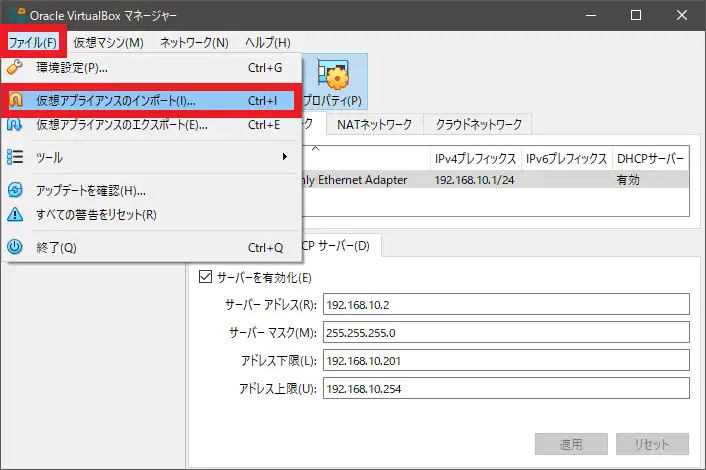The image size is (706, 470).
Task: Click the Check for Updates icon
Action: [x=16, y=190]
